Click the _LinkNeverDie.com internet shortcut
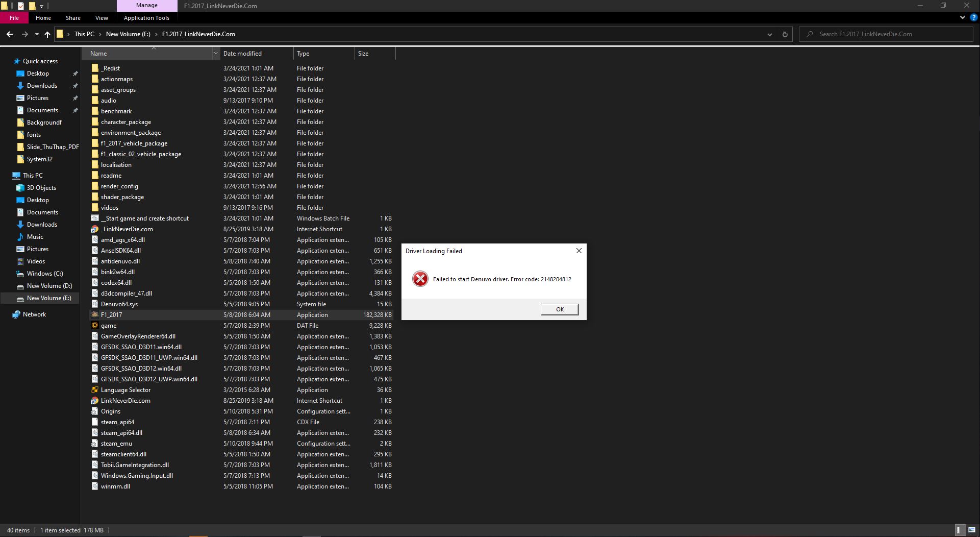 pyautogui.click(x=127, y=229)
